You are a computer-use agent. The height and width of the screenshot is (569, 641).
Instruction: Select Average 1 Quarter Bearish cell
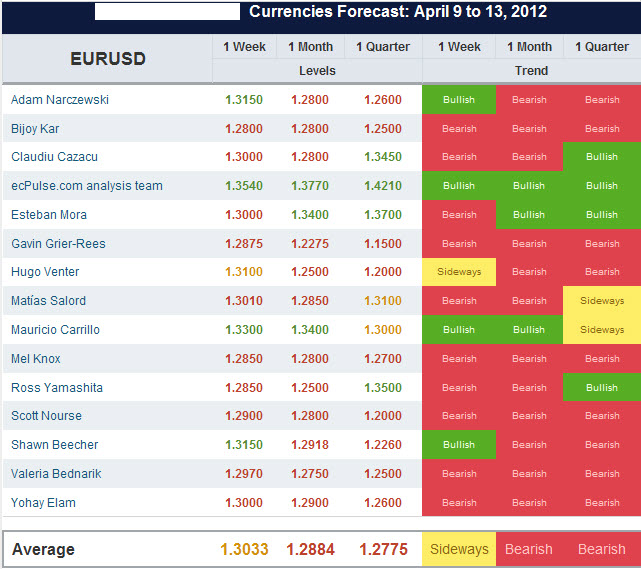click(x=602, y=549)
